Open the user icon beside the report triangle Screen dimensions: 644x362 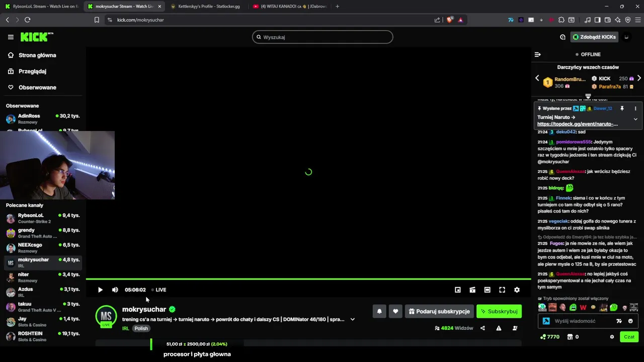515,328
